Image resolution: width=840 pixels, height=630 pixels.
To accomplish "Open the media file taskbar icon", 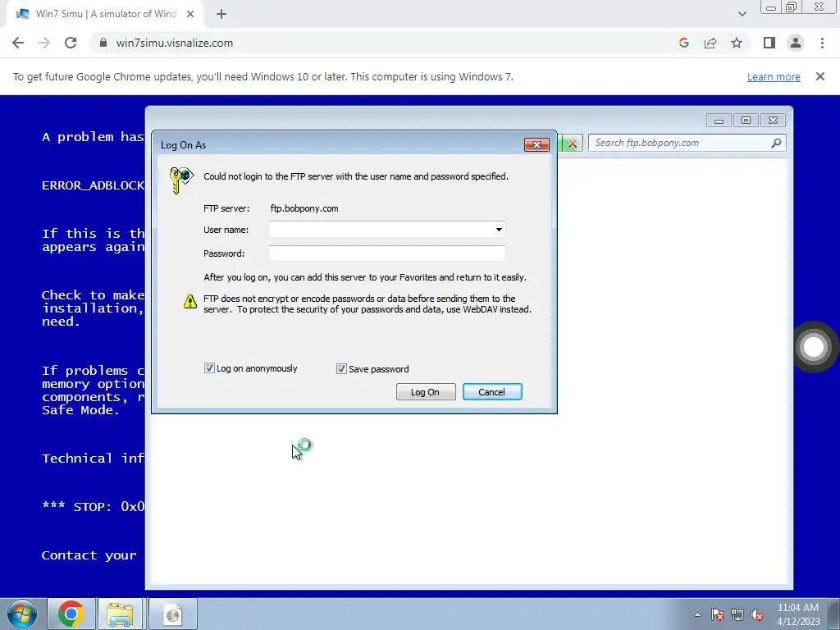I will point(172,614).
